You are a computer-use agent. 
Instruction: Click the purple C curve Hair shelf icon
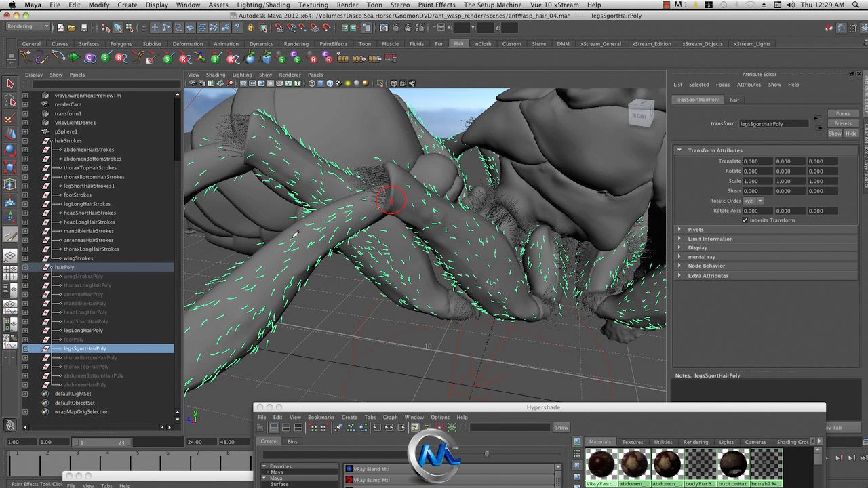[x=90, y=58]
